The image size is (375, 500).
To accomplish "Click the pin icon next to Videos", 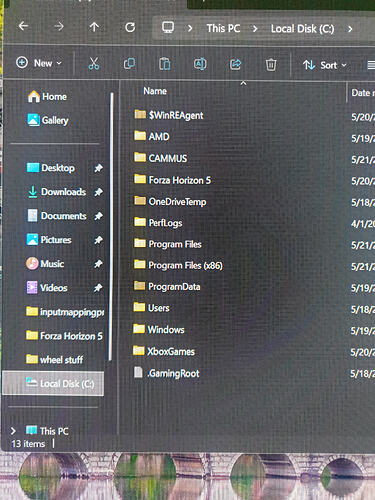I will (x=98, y=288).
